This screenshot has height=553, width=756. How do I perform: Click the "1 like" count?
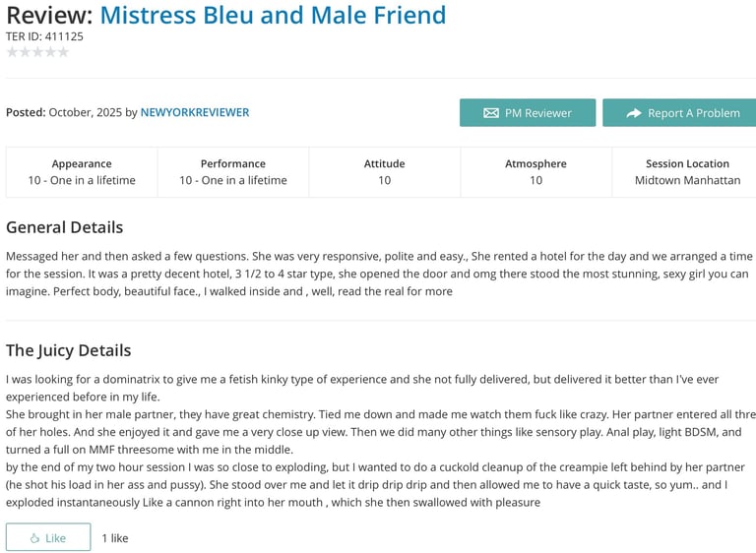click(115, 538)
